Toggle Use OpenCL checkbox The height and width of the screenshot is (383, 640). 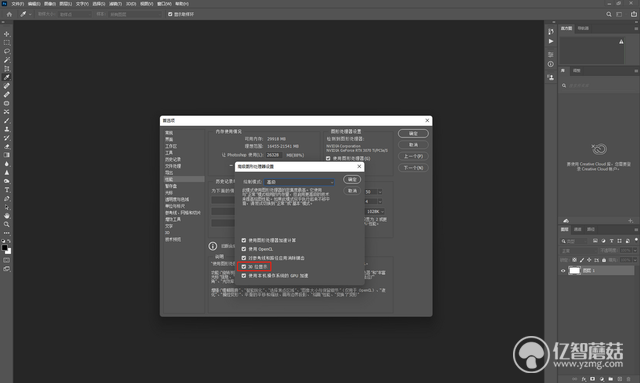pos(244,249)
